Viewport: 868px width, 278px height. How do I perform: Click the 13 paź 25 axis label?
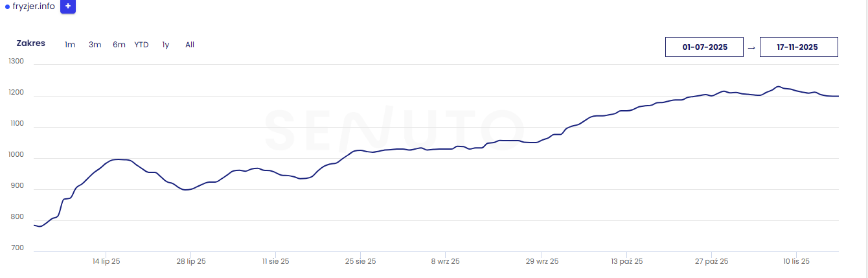tap(627, 262)
